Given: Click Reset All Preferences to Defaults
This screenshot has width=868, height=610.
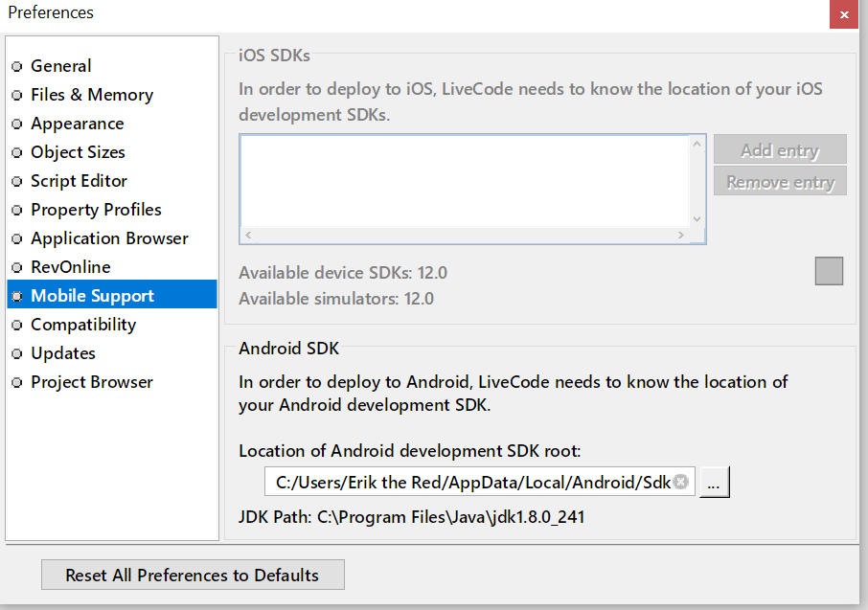Looking at the screenshot, I should point(193,576).
